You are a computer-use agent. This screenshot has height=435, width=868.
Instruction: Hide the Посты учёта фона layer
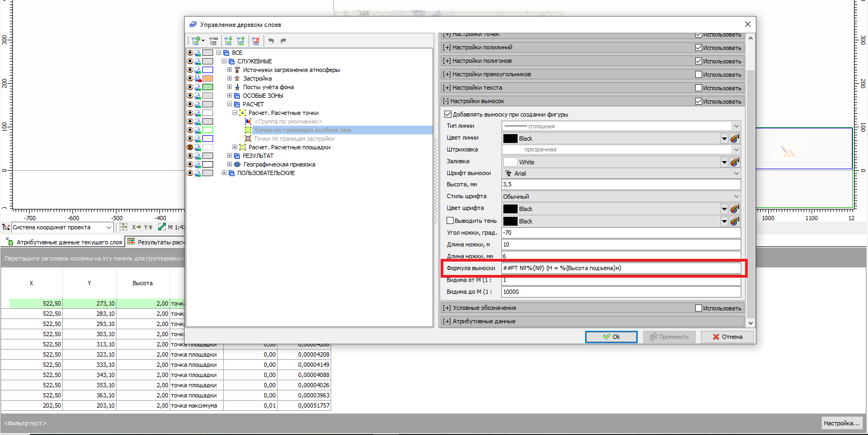pyautogui.click(x=190, y=87)
